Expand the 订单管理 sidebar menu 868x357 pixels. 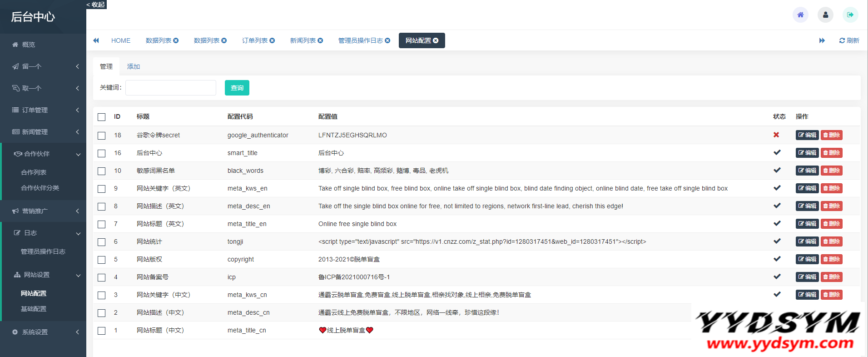pos(43,110)
